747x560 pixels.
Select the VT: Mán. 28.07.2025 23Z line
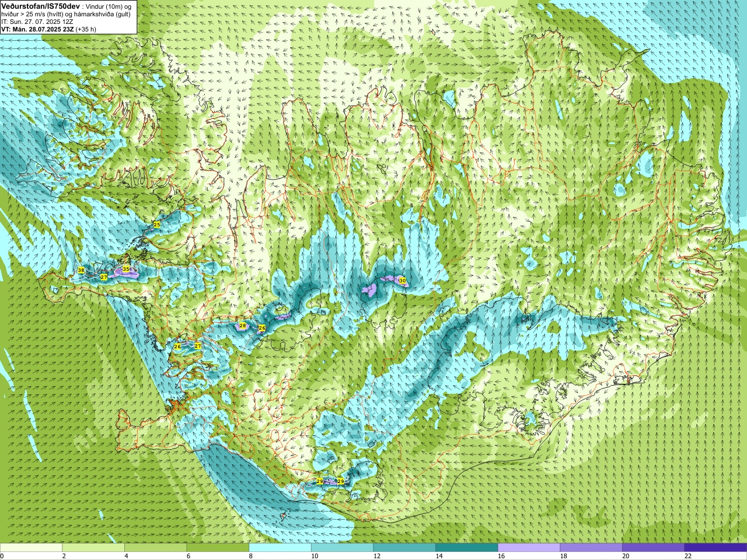pos(37,29)
